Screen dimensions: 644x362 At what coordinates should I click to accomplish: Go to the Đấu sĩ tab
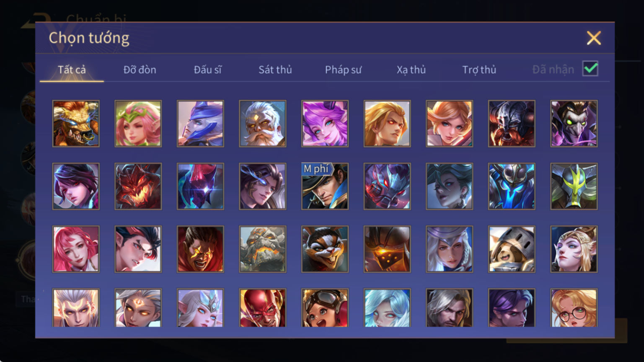point(207,70)
